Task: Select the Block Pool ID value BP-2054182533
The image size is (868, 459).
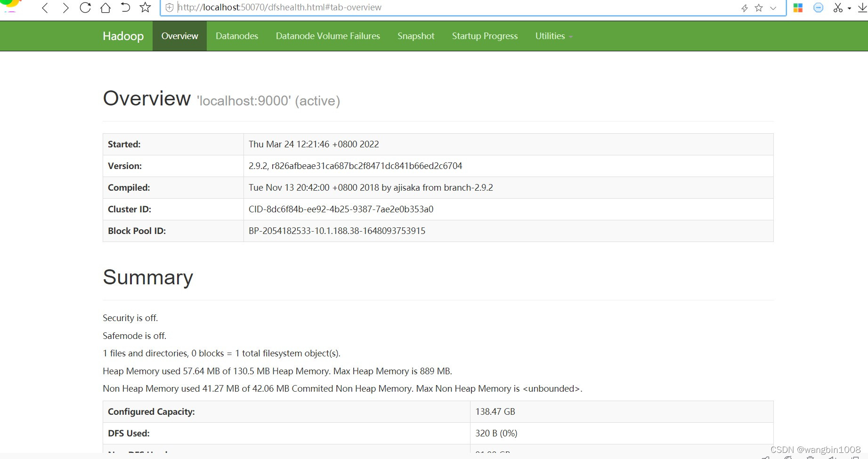Action: 337,231
